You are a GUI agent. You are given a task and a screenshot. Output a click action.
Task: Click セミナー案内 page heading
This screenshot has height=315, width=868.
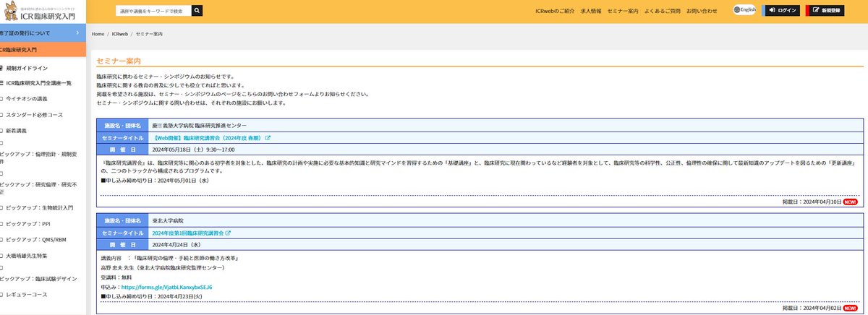119,61
